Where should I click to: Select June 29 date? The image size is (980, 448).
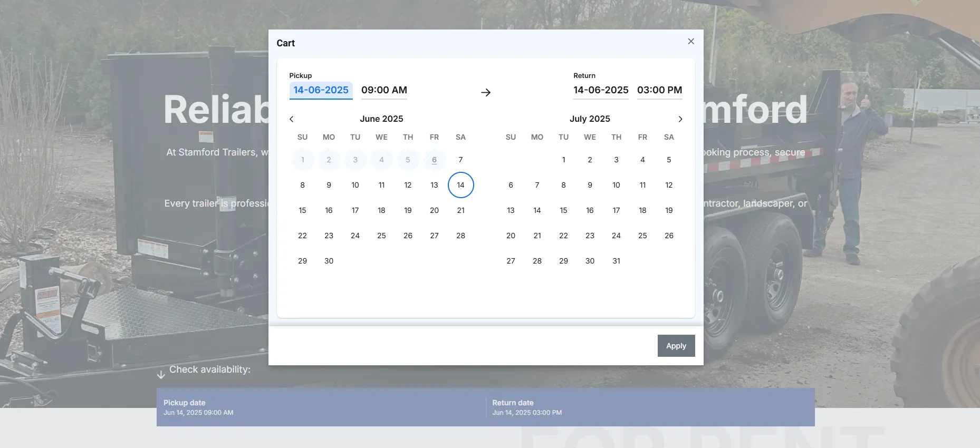[x=303, y=261]
